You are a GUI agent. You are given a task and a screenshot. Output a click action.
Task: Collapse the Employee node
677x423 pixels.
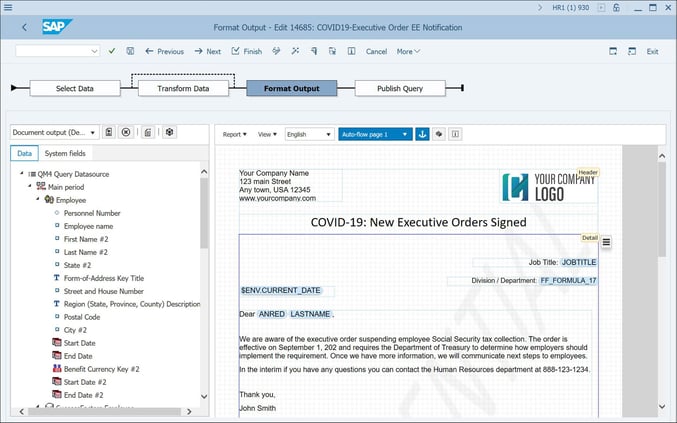point(38,199)
